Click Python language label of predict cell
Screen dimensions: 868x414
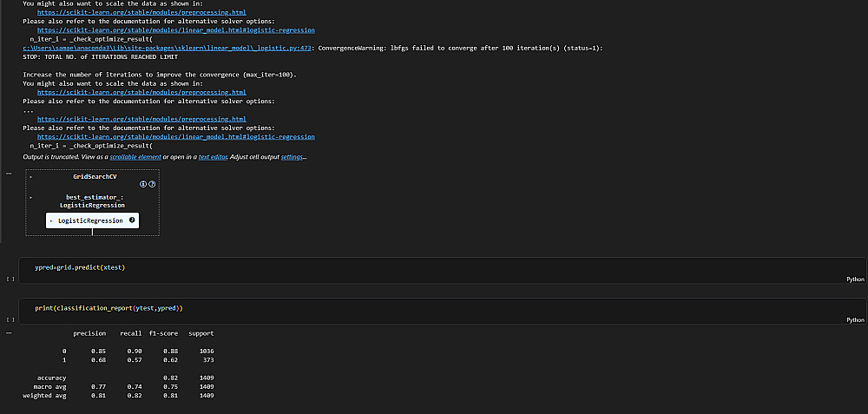(x=856, y=279)
